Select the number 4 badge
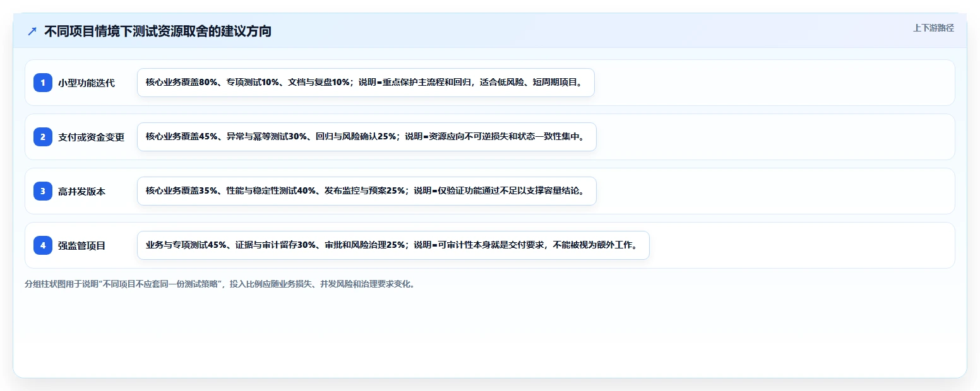The width and height of the screenshot is (980, 391). pos(43,245)
